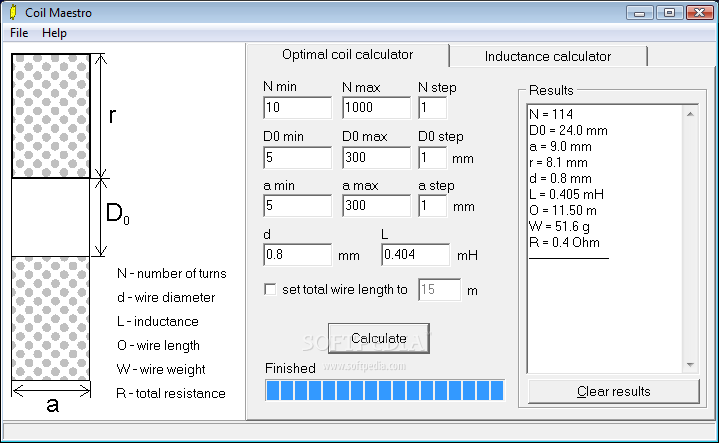Click the 'O = 11.50 m' result line
Image resolution: width=719 pixels, height=443 pixels.
point(563,210)
